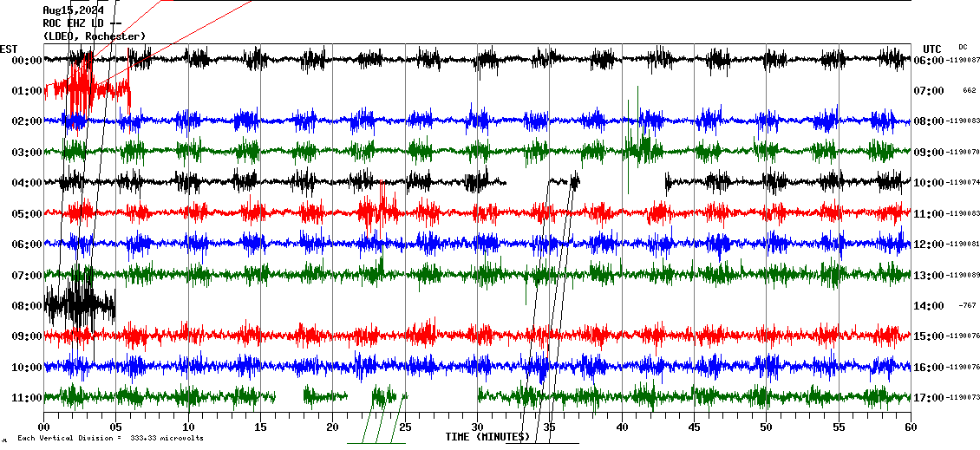The width and height of the screenshot is (980, 450).
Task: Click the TIME (MINUTES) axis title
Action: 487,437
